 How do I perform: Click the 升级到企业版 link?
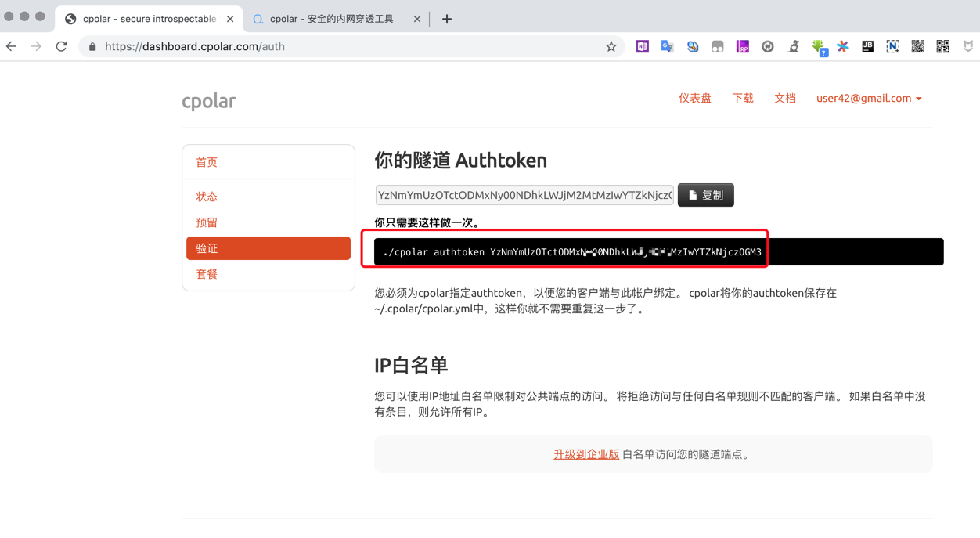[x=586, y=454]
